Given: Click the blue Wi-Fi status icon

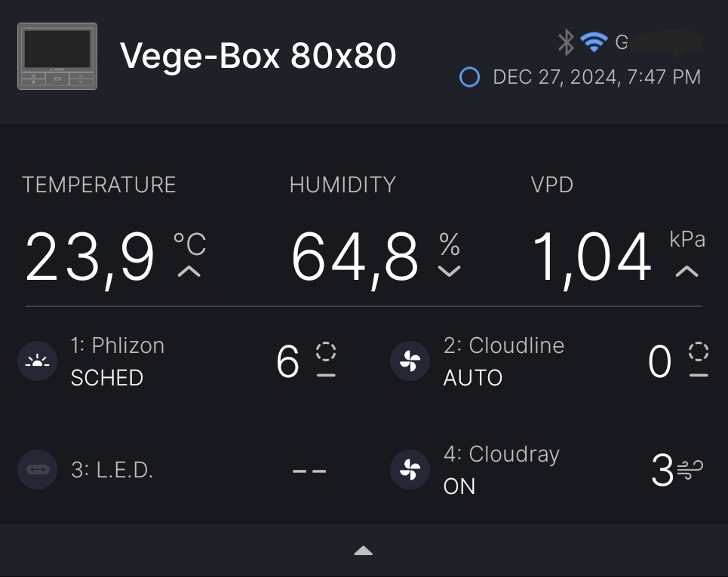Looking at the screenshot, I should pyautogui.click(x=594, y=42).
